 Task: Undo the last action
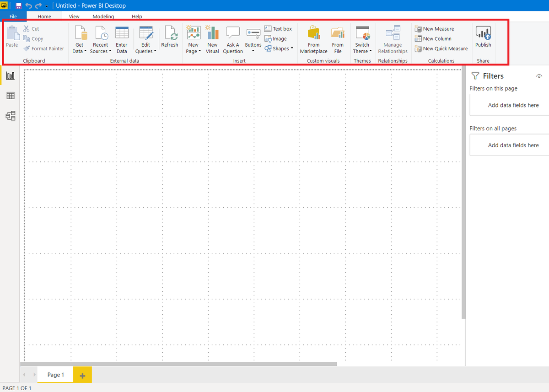pyautogui.click(x=29, y=5)
